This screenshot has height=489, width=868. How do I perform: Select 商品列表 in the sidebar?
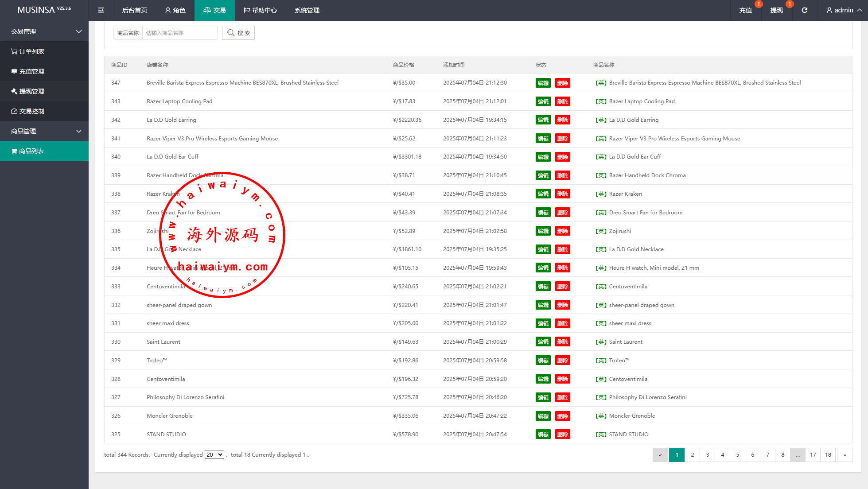point(31,151)
